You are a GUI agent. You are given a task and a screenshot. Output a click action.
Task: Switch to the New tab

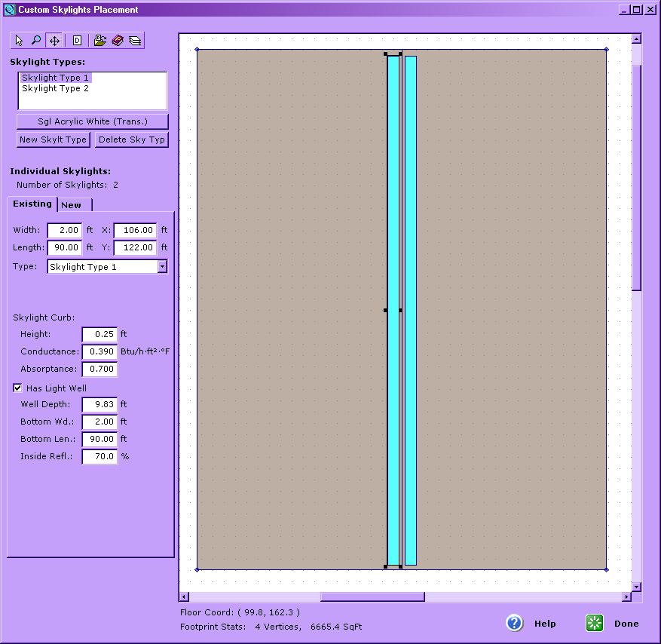72,205
